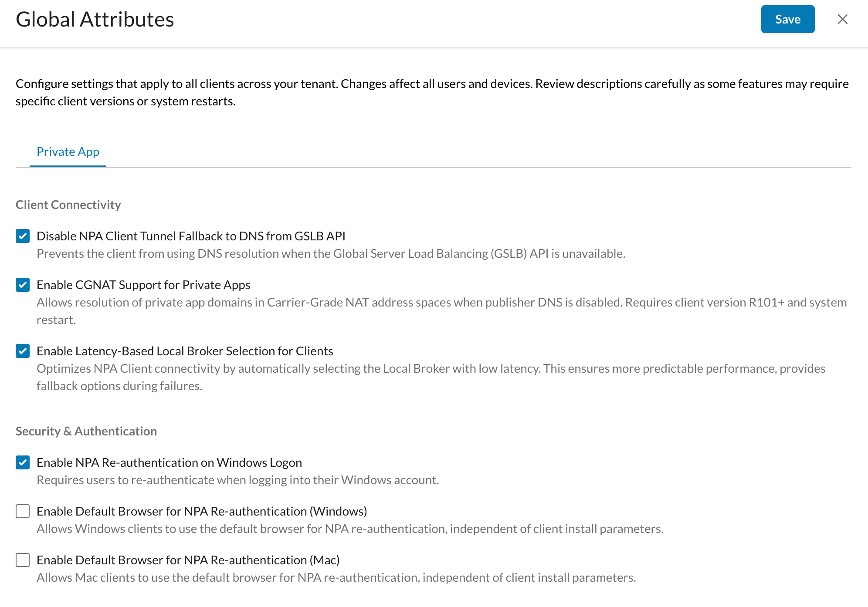868x607 pixels.
Task: Close the Global Attributes dialog
Action: point(842,19)
